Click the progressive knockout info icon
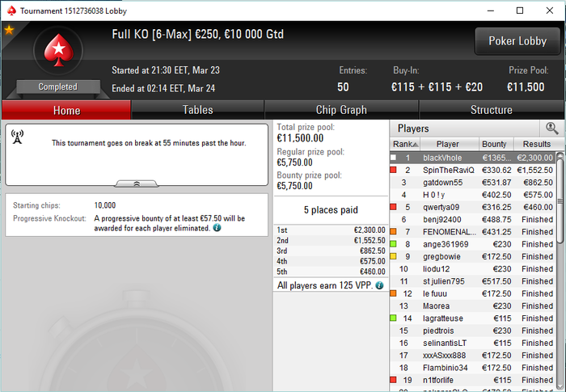 point(217,228)
